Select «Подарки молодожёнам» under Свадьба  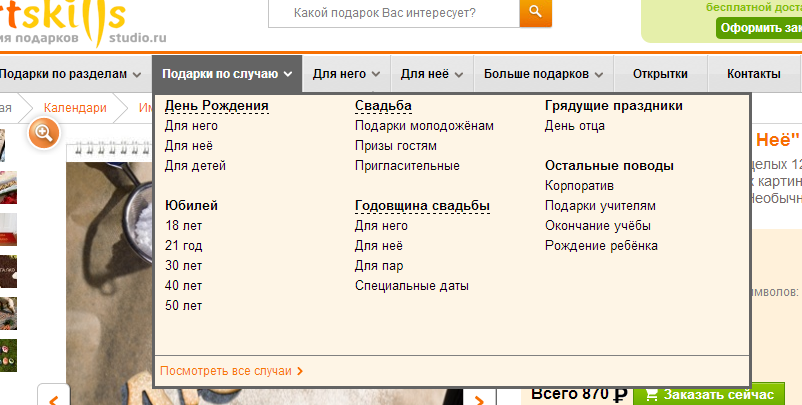pyautogui.click(x=424, y=126)
